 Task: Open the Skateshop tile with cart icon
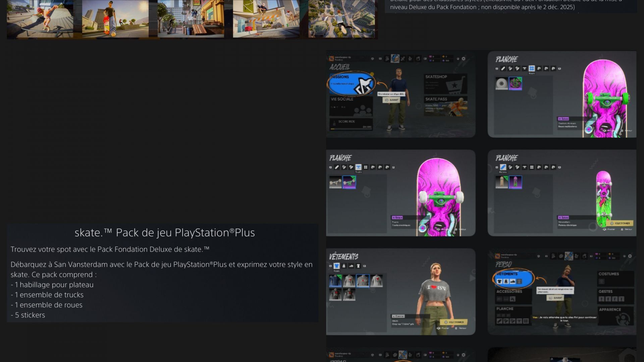pos(445,84)
